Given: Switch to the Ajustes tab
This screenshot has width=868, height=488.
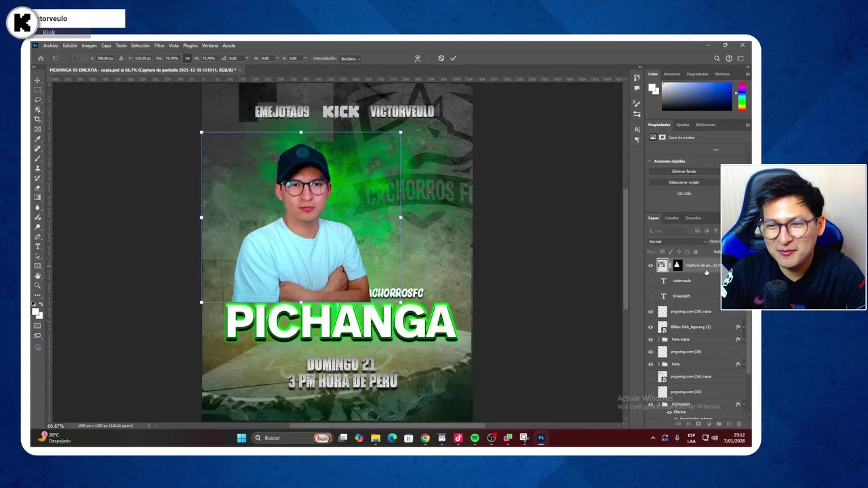Looking at the screenshot, I should [x=683, y=125].
